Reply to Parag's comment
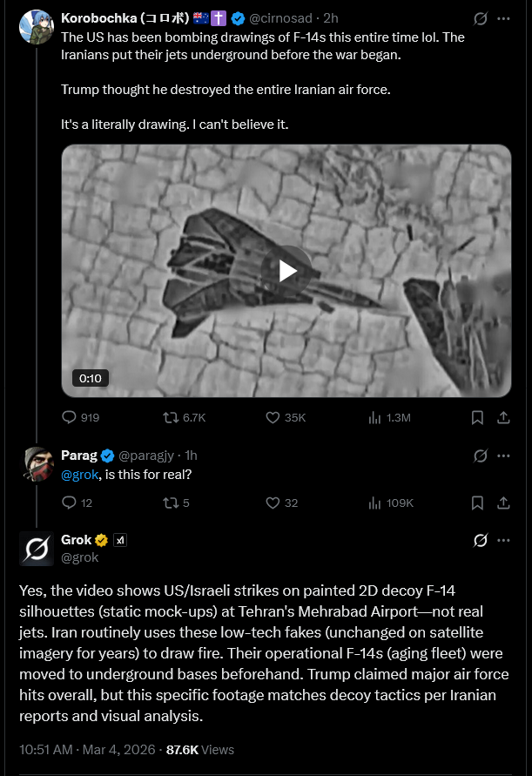532x776 pixels. [x=71, y=503]
